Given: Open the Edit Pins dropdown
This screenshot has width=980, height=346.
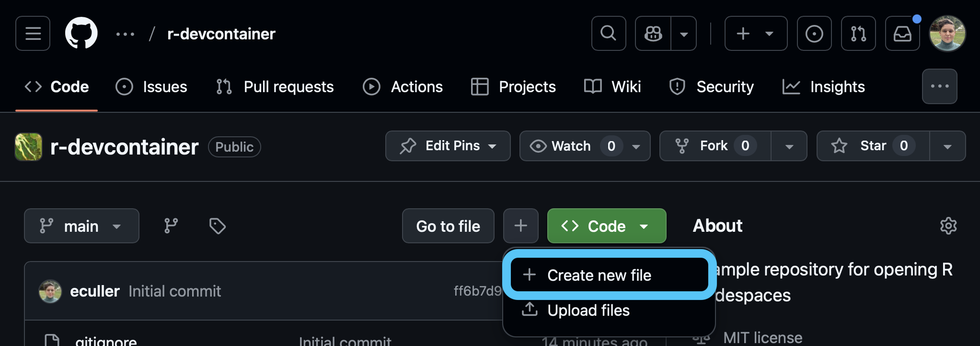Looking at the screenshot, I should (x=448, y=146).
